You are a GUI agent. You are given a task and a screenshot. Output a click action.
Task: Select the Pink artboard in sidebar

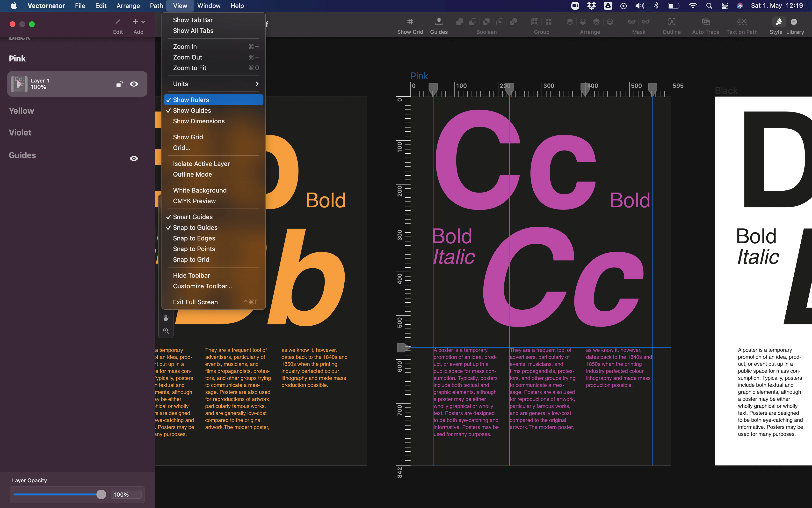pos(17,59)
